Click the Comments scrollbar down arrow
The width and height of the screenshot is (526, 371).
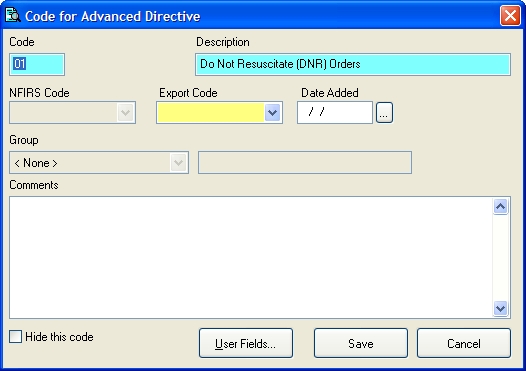click(x=501, y=308)
